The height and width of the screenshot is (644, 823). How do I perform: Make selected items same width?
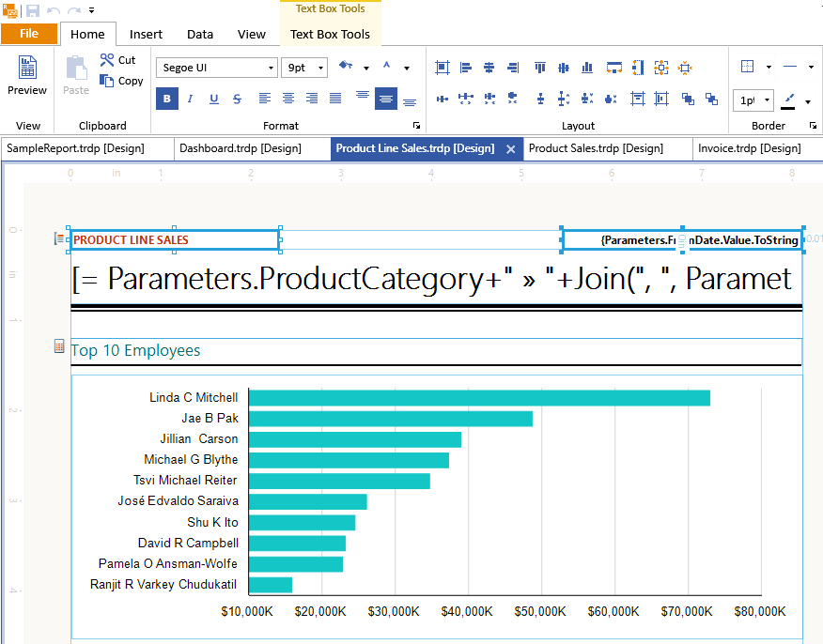pos(613,68)
